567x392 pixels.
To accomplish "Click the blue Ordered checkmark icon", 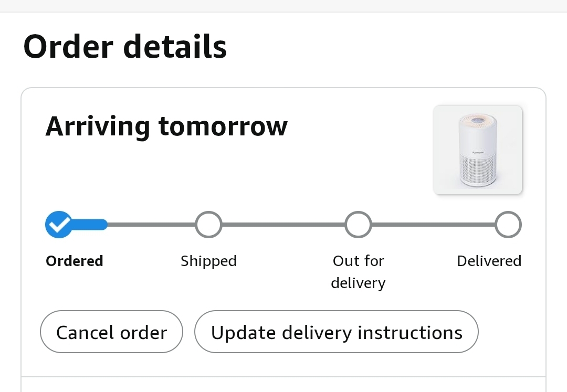I will pyautogui.click(x=59, y=225).
